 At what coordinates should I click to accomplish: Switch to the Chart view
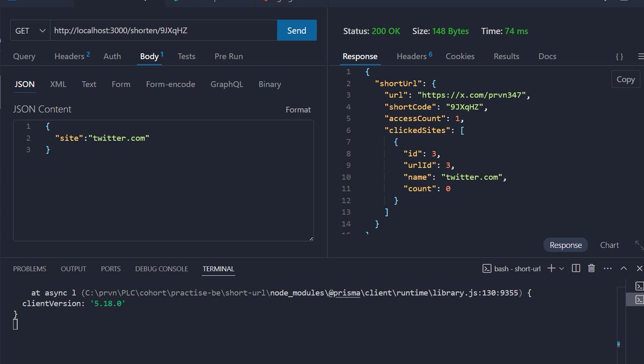(609, 245)
